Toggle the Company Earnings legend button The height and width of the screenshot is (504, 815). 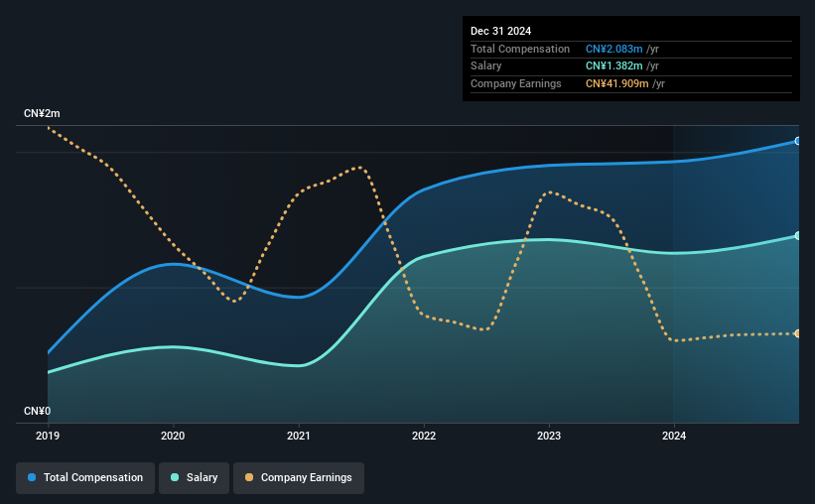point(299,478)
